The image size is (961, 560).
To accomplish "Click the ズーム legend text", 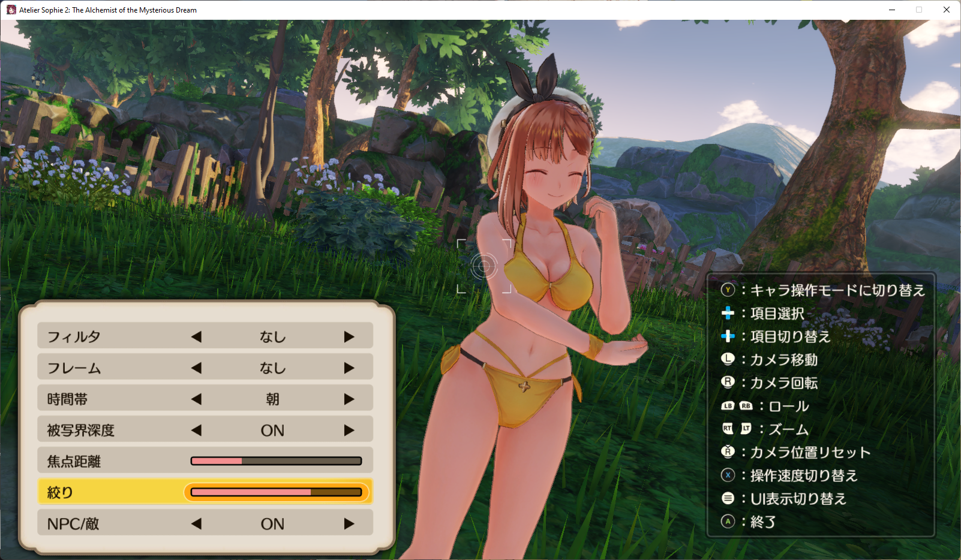I will 789,429.
